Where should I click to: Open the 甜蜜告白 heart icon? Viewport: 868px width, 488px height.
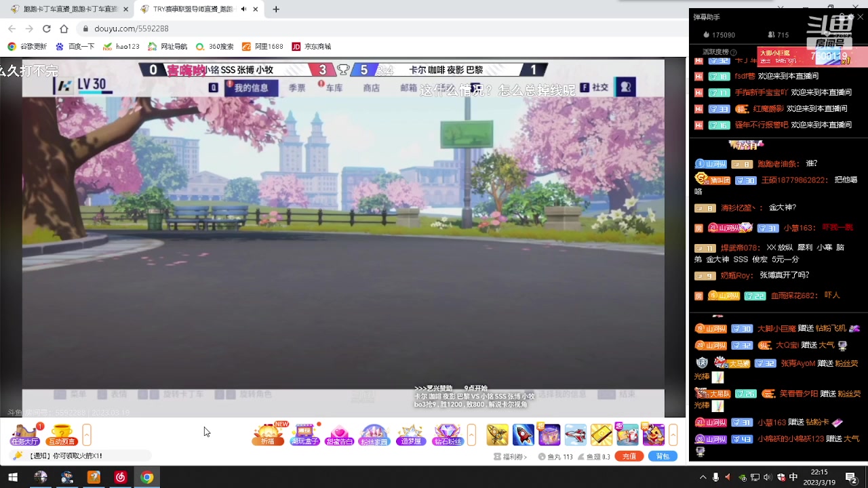pos(339,434)
